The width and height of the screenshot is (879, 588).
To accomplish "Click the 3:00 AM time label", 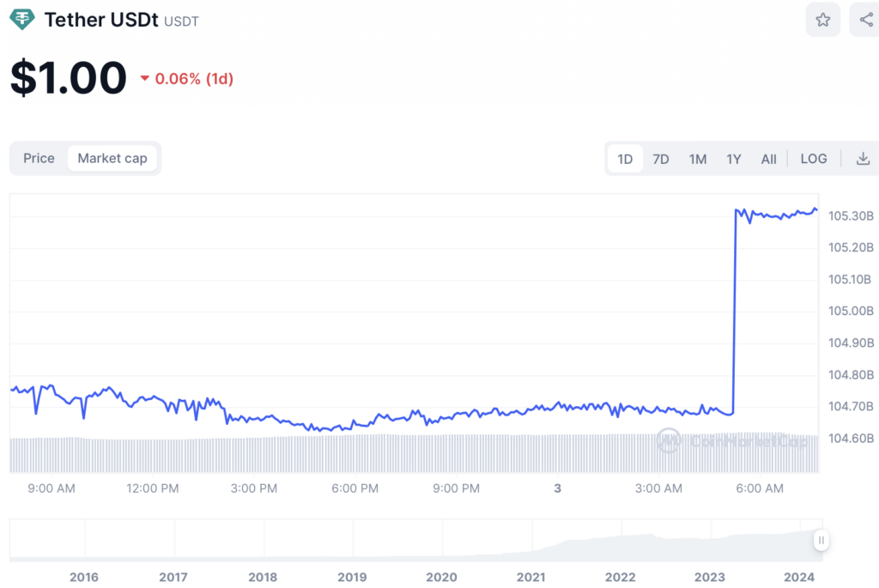I will [658, 488].
